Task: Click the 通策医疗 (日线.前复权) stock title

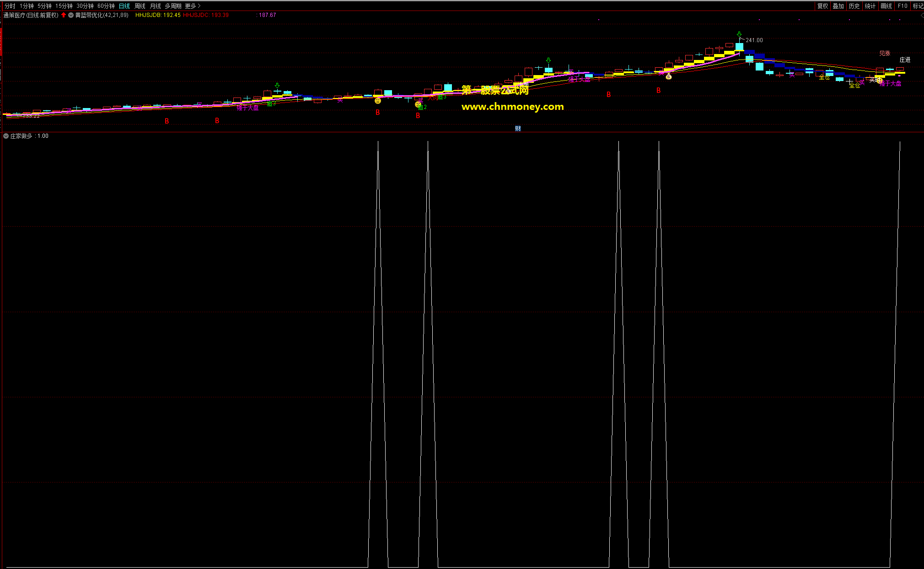Action: [x=31, y=15]
